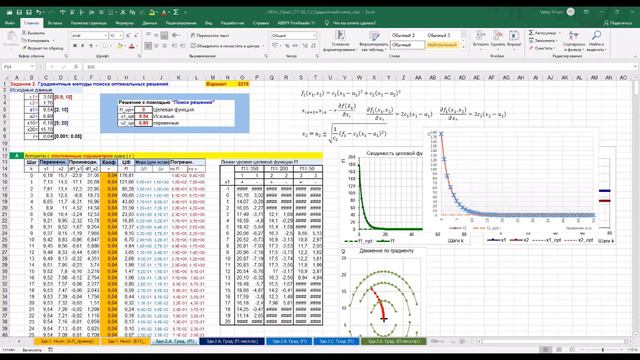Viewport: 640px width, 360px height.
Task: Decrease font size
Action: click(136, 36)
